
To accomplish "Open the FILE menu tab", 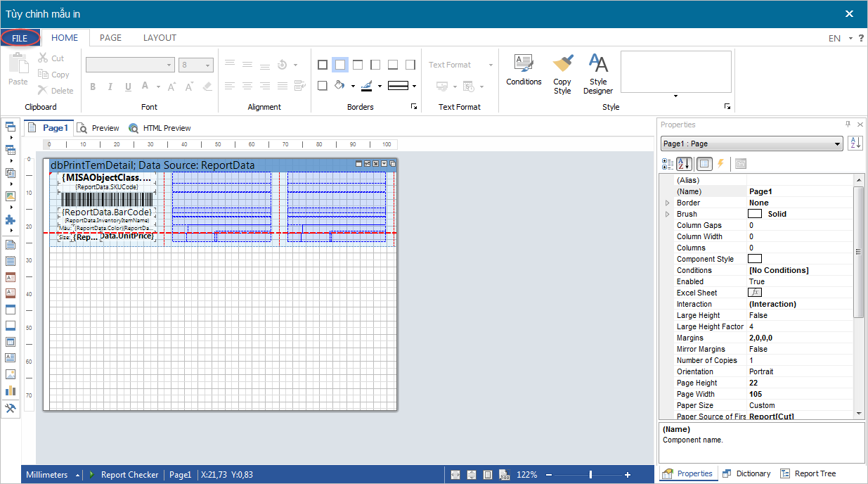I will click(x=20, y=38).
